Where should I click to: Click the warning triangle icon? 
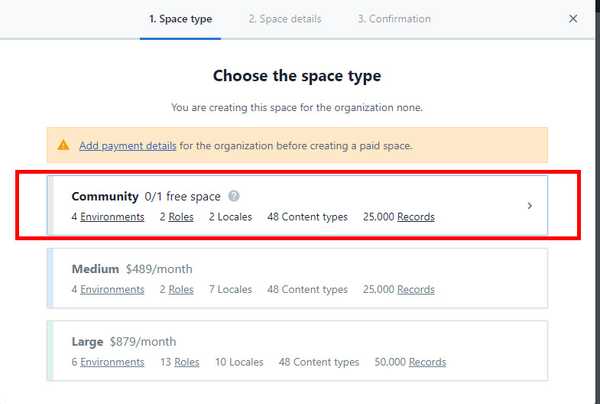(x=63, y=146)
